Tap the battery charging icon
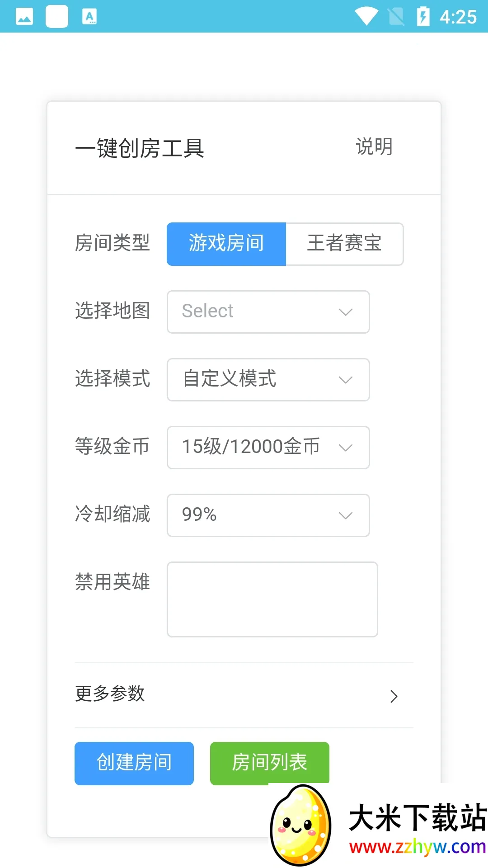488x868 pixels. (x=423, y=17)
